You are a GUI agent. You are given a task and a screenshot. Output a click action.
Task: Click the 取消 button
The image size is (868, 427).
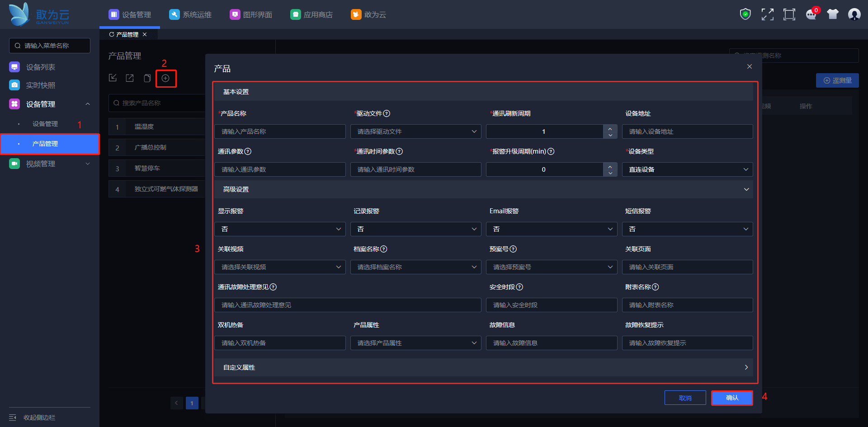pyautogui.click(x=685, y=398)
